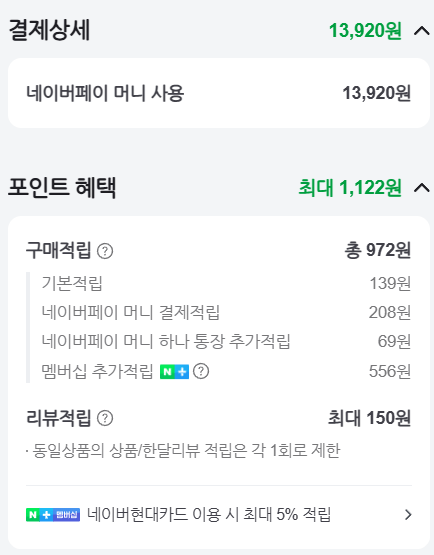Click the 결제상세 heading

pyautogui.click(x=49, y=30)
